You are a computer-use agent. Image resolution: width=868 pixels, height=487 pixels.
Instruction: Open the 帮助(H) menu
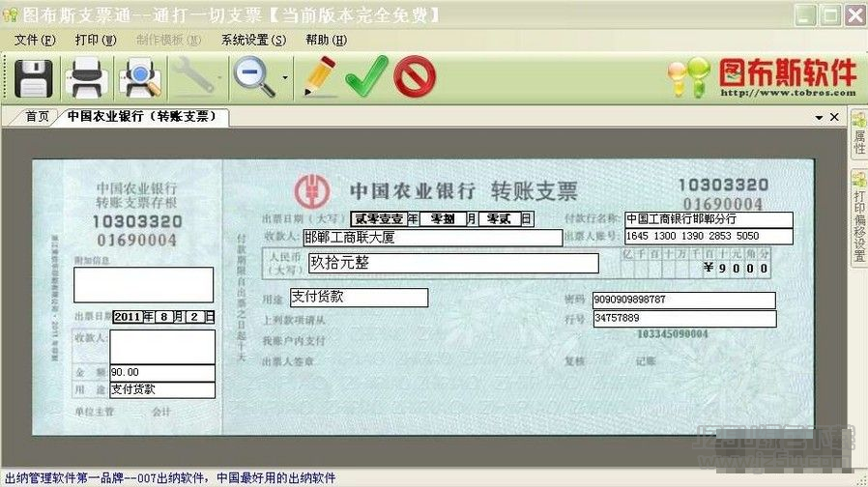pos(326,40)
